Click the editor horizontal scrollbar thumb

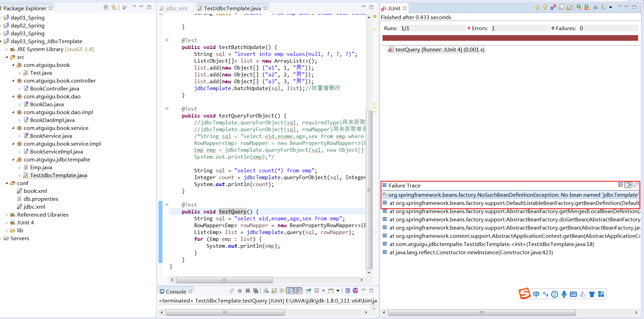click(x=224, y=280)
